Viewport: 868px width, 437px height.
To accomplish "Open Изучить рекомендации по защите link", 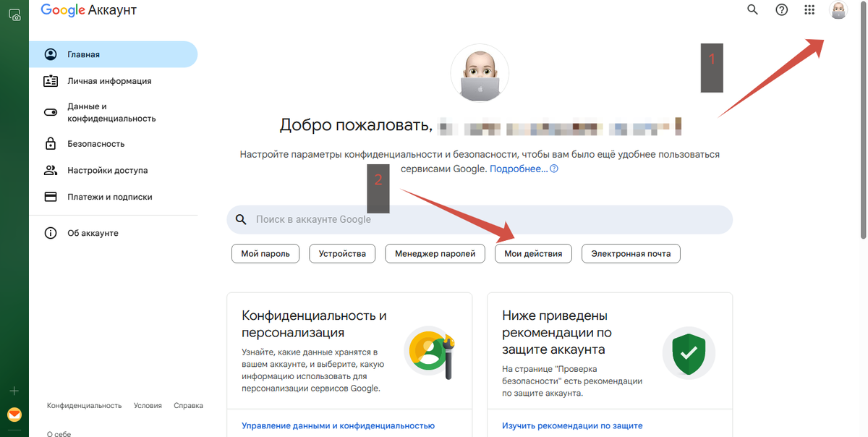I will (572, 425).
